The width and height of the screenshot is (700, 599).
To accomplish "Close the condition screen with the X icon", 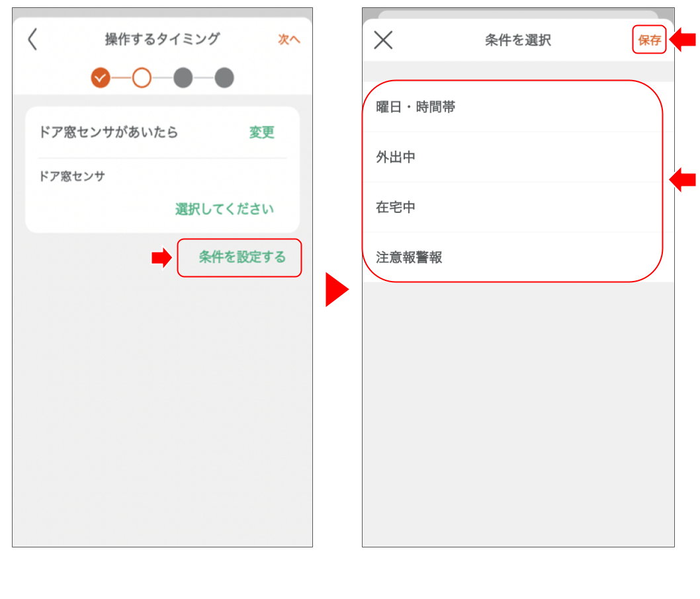I will point(382,40).
